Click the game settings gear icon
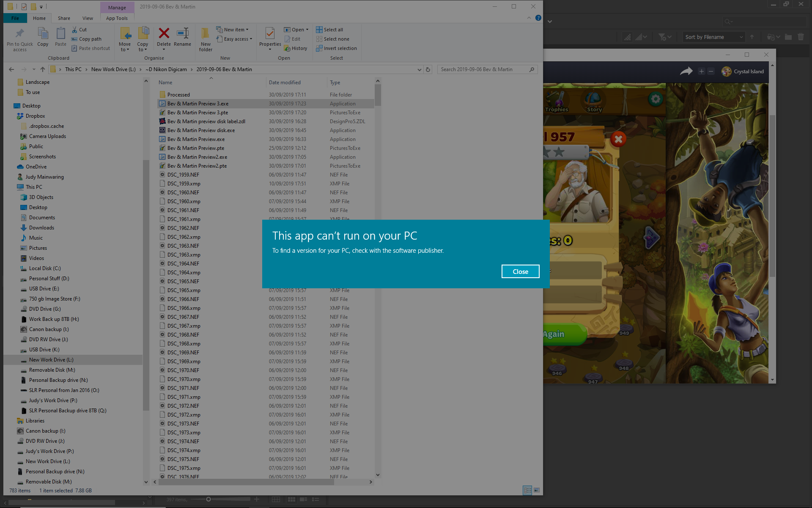The height and width of the screenshot is (508, 812). [x=655, y=99]
